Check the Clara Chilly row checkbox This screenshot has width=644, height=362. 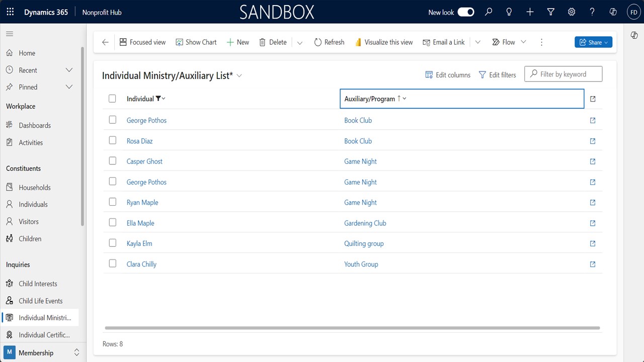pyautogui.click(x=112, y=263)
